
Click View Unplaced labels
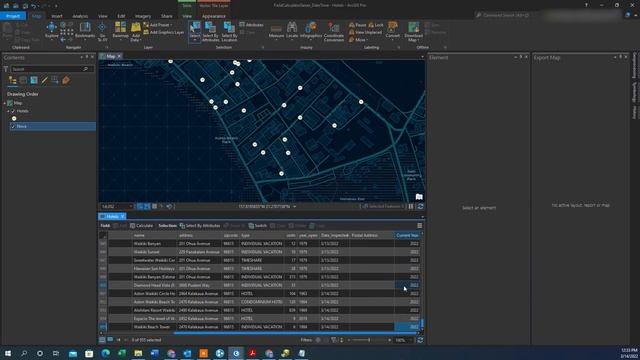click(x=365, y=32)
